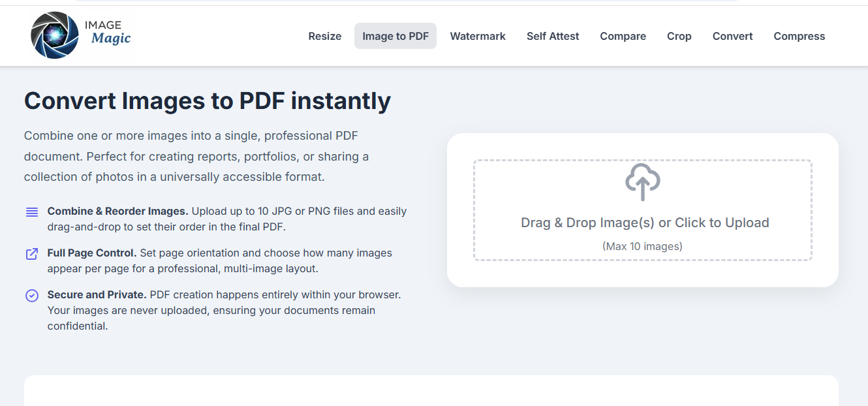Select the highlighted Image to PDF tab

(x=395, y=36)
